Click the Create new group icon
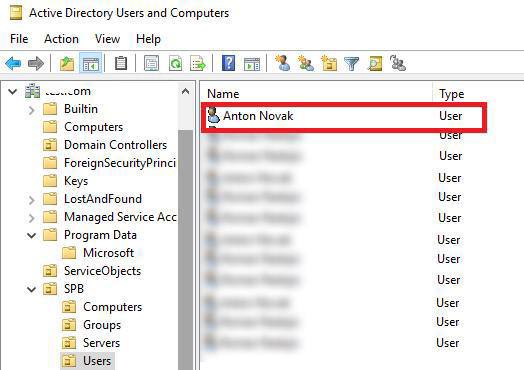This screenshot has width=524, height=370. coord(306,63)
